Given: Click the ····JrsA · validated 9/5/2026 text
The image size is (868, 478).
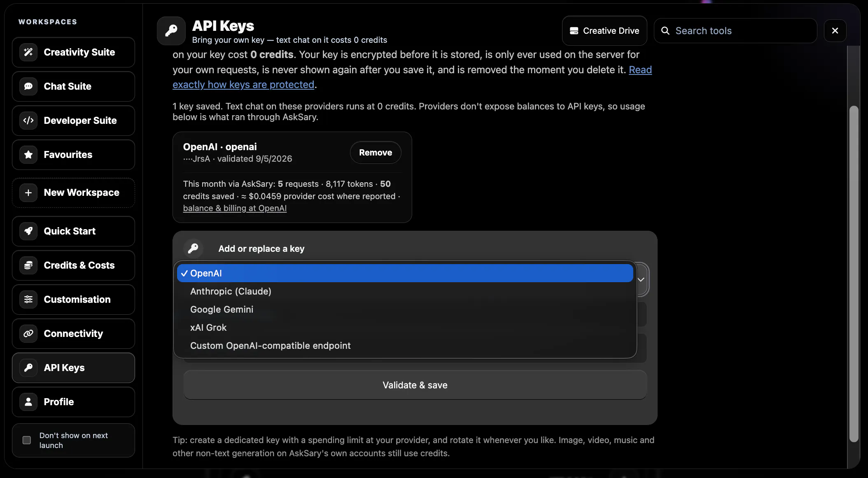Looking at the screenshot, I should pyautogui.click(x=238, y=159).
